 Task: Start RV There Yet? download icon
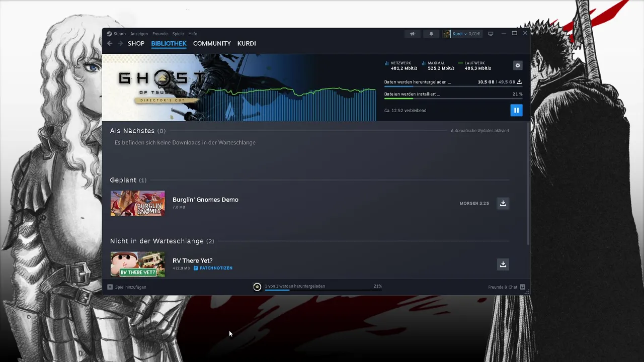coord(503,264)
